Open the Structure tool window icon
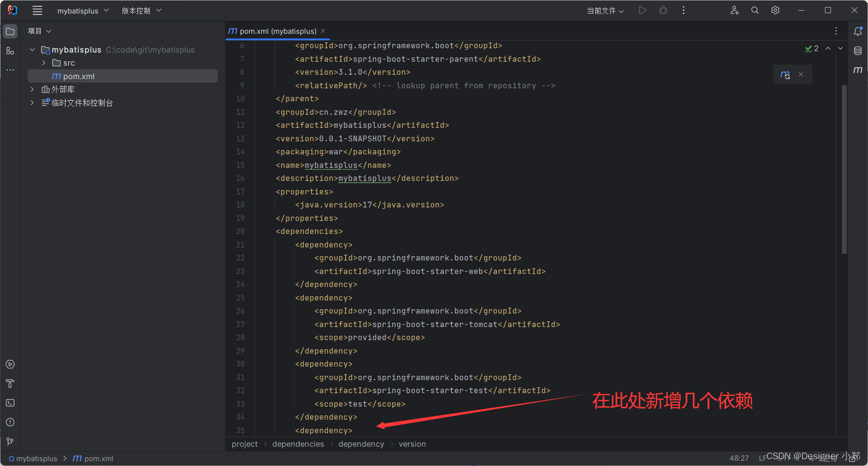The image size is (868, 466). pyautogui.click(x=10, y=51)
